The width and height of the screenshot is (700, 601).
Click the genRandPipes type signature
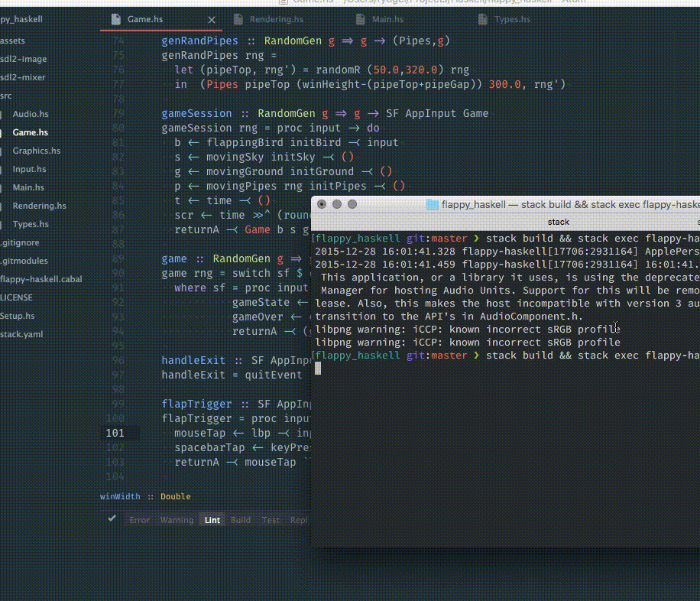[x=306, y=41]
